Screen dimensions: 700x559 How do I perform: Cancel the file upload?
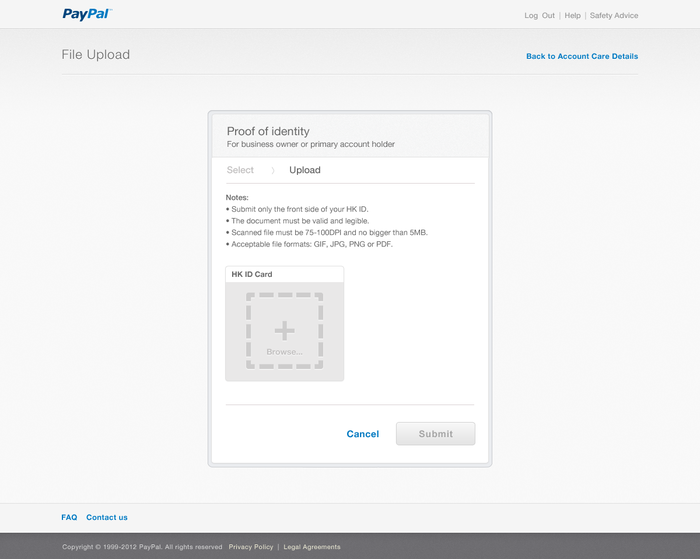[x=362, y=434]
